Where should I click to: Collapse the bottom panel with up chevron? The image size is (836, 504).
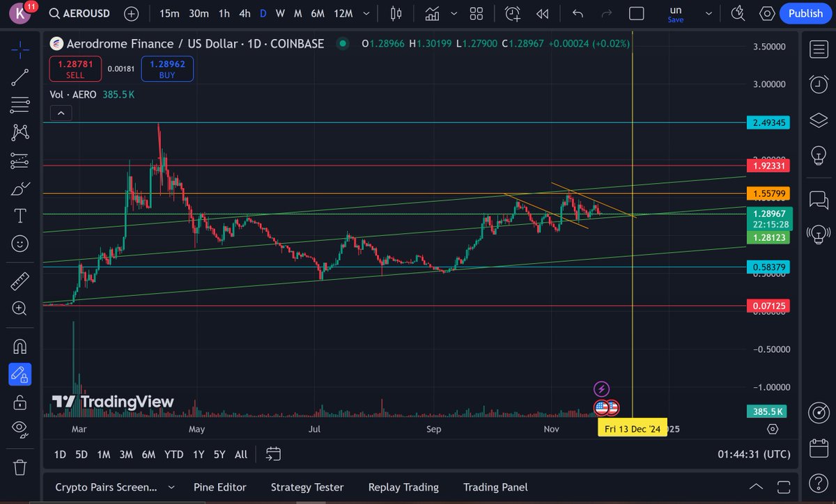756,487
